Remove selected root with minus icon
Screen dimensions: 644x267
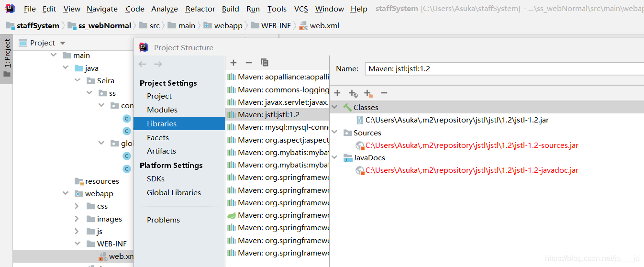[x=384, y=93]
